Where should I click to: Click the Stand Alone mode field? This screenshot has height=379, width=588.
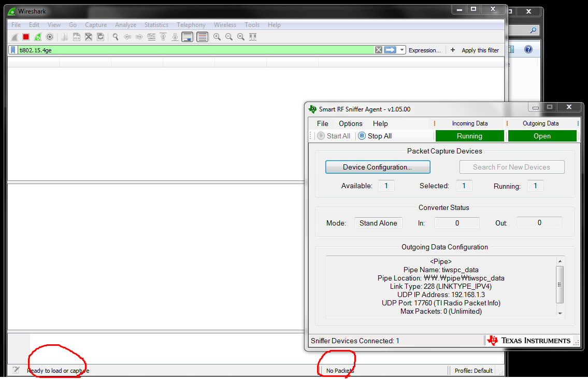[x=378, y=223]
